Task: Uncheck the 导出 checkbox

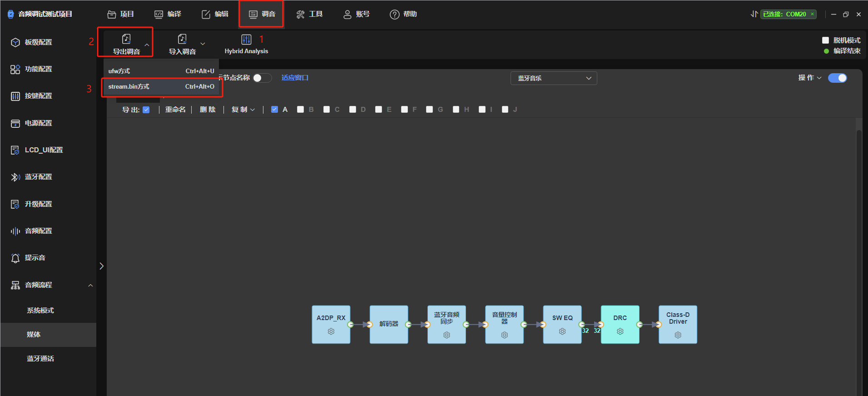Action: click(146, 110)
